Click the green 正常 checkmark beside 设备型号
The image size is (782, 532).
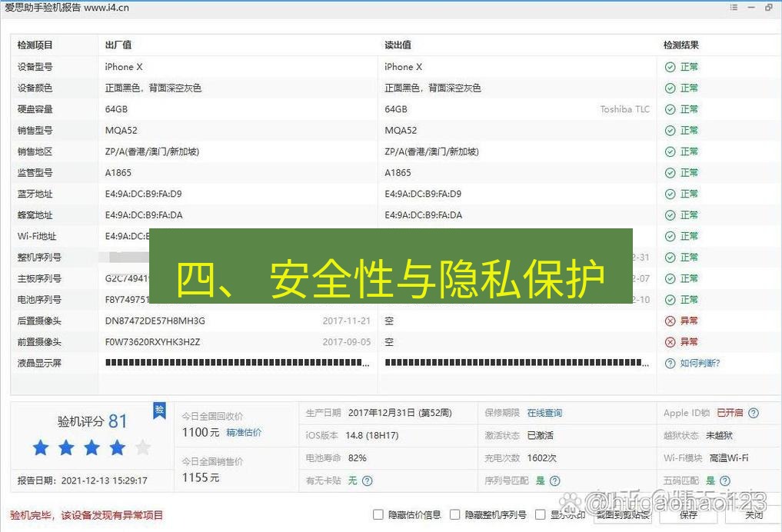click(x=670, y=67)
